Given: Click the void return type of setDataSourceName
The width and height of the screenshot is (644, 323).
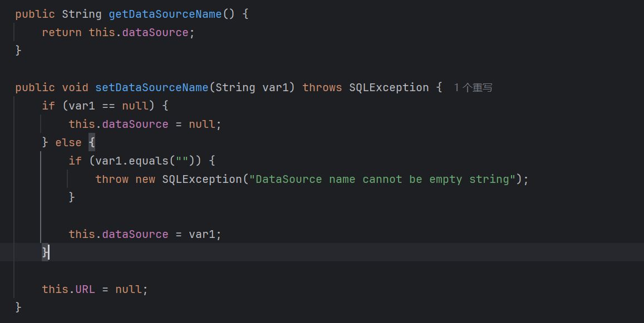Looking at the screenshot, I should (75, 87).
